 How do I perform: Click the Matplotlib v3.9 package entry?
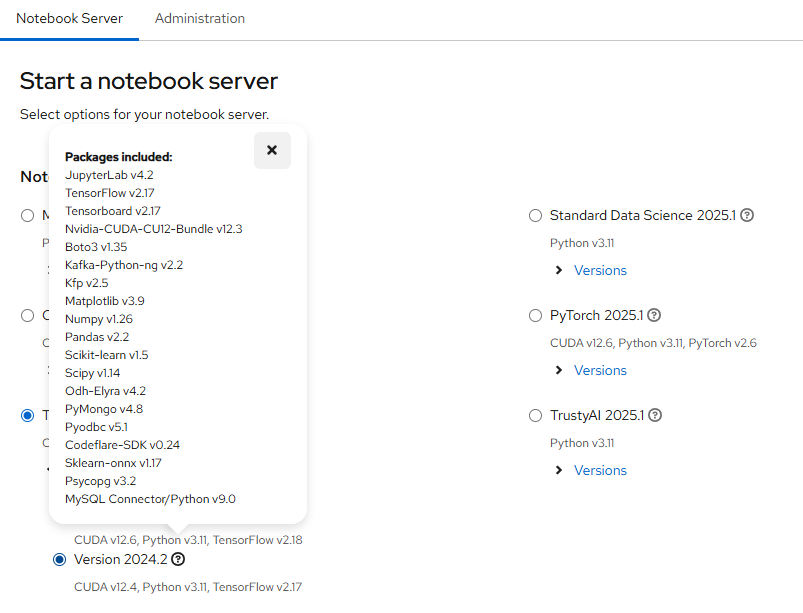point(104,301)
